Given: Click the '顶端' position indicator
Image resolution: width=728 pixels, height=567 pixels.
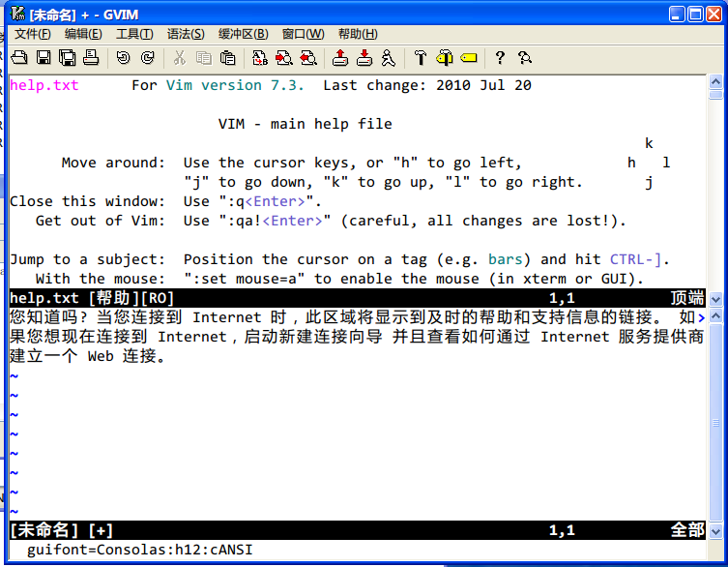Looking at the screenshot, I should click(x=687, y=298).
